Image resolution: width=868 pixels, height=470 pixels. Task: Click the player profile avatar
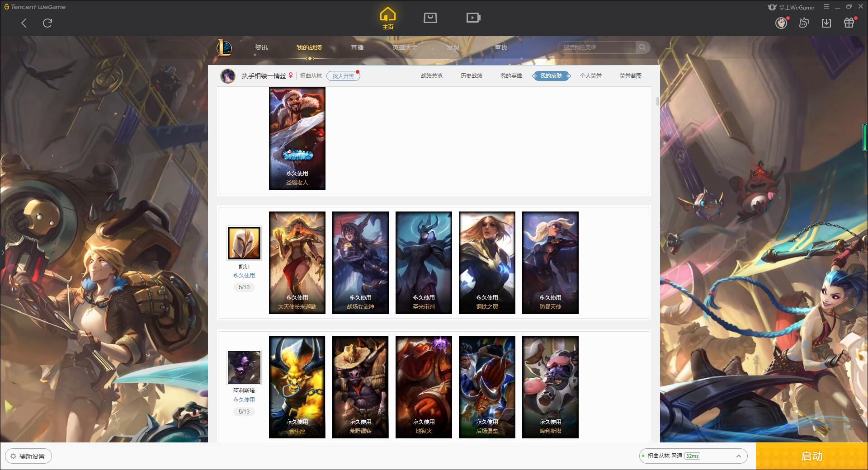point(227,76)
